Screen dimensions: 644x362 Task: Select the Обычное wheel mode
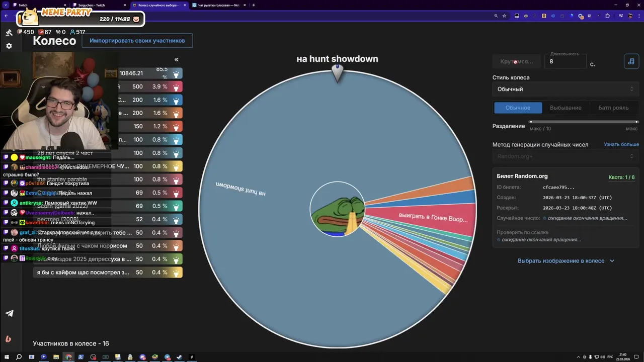point(518,108)
